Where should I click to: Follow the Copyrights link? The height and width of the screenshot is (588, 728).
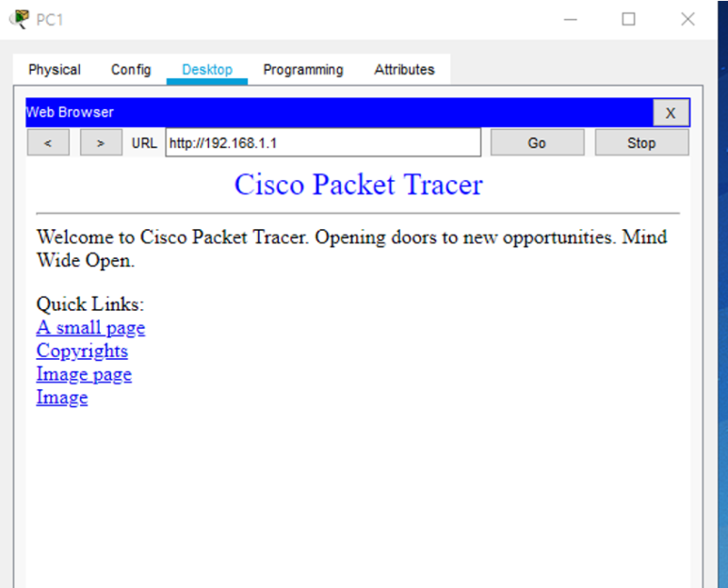[x=82, y=351]
